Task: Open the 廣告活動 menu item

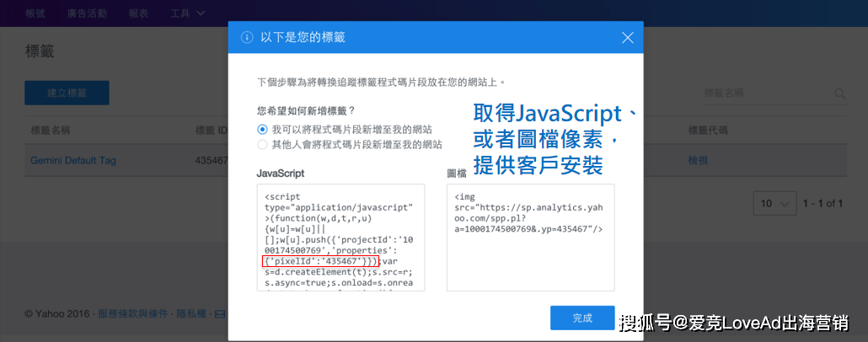Action: tap(87, 13)
